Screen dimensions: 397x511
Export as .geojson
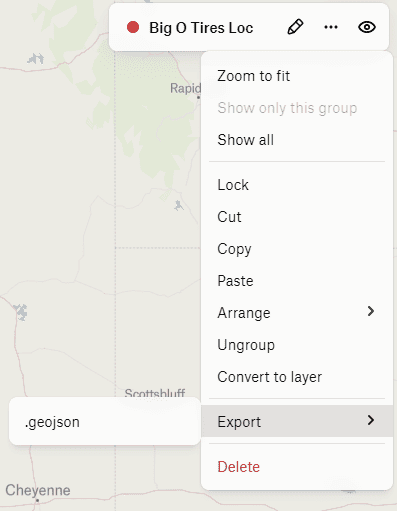tap(105, 422)
